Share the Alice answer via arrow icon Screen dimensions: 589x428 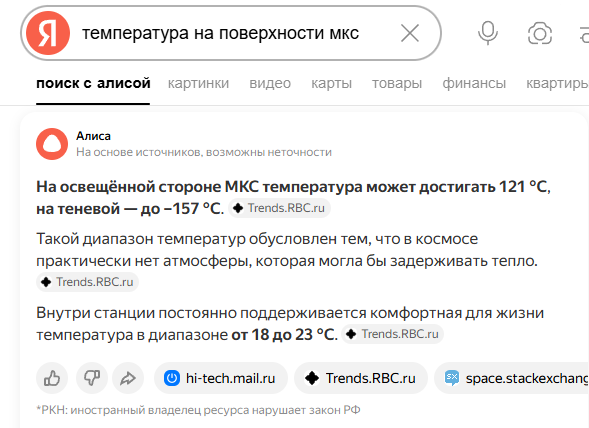(128, 378)
